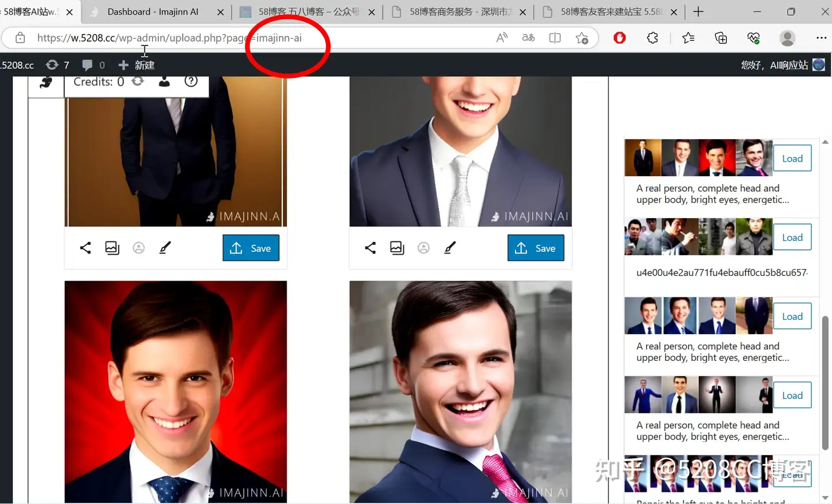Open split screen view icon

[555, 38]
